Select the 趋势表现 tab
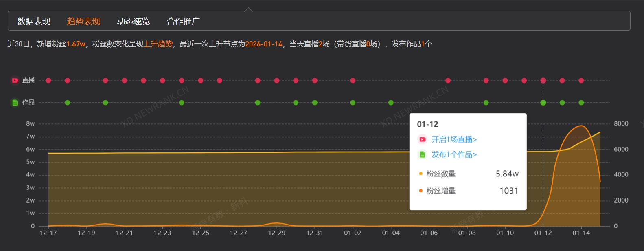 pyautogui.click(x=83, y=21)
